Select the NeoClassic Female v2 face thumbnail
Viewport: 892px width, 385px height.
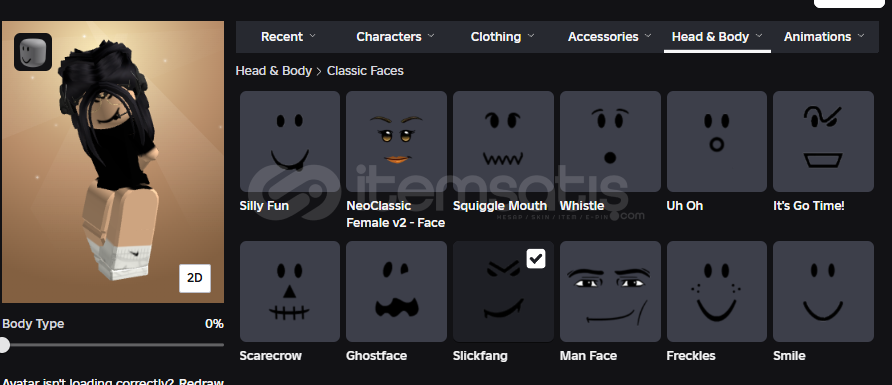tap(397, 142)
